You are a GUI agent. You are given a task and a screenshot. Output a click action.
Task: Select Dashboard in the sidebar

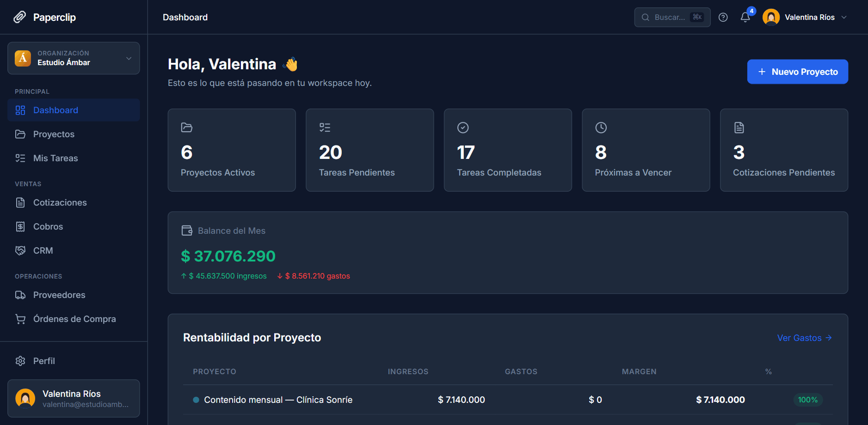(74, 110)
